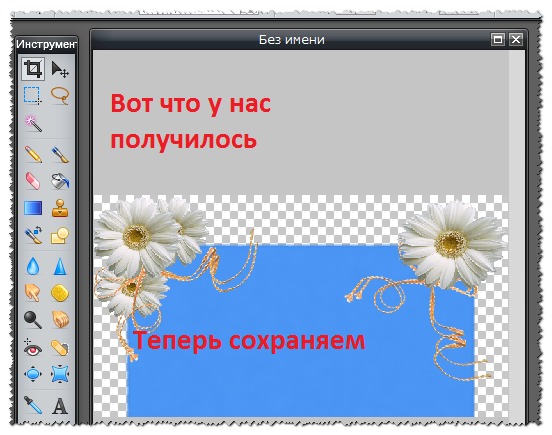Maximize the Без имени document window
The height and width of the screenshot is (435, 552).
point(498,39)
